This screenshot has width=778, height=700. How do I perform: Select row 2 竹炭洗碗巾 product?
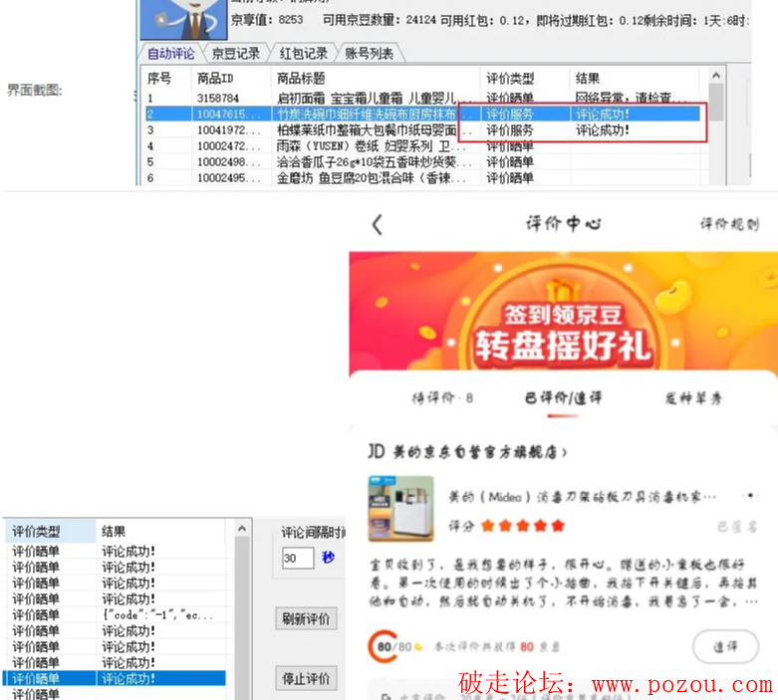(422, 115)
